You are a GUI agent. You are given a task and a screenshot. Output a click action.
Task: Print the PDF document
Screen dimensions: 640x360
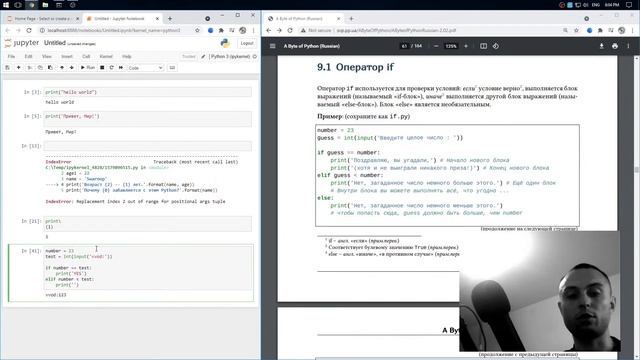pos(615,46)
